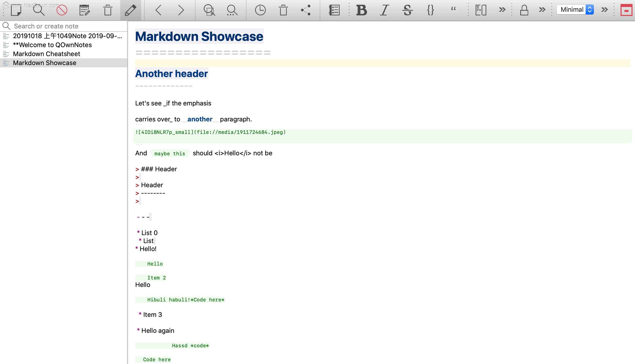Expand overflow chevrons right of Minimal dropdown
This screenshot has height=364, width=635.
tap(604, 10)
